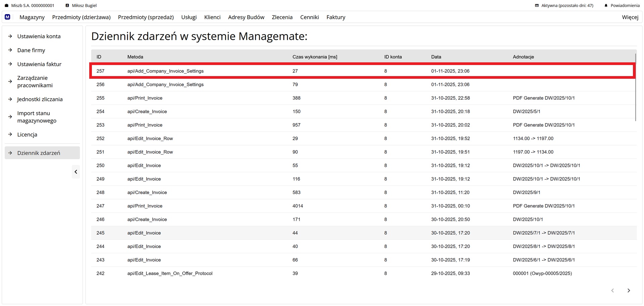Open Ustawienia faktur in the sidebar

39,64
